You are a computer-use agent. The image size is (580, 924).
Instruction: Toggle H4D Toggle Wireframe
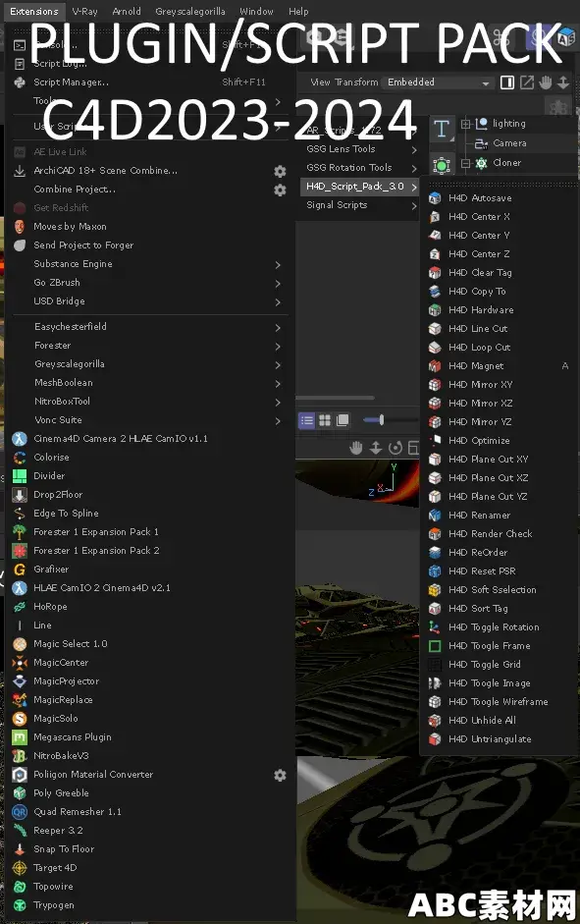(x=499, y=702)
